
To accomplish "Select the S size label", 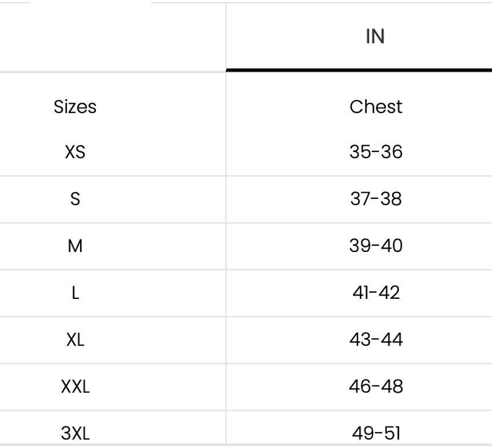I will tap(75, 199).
